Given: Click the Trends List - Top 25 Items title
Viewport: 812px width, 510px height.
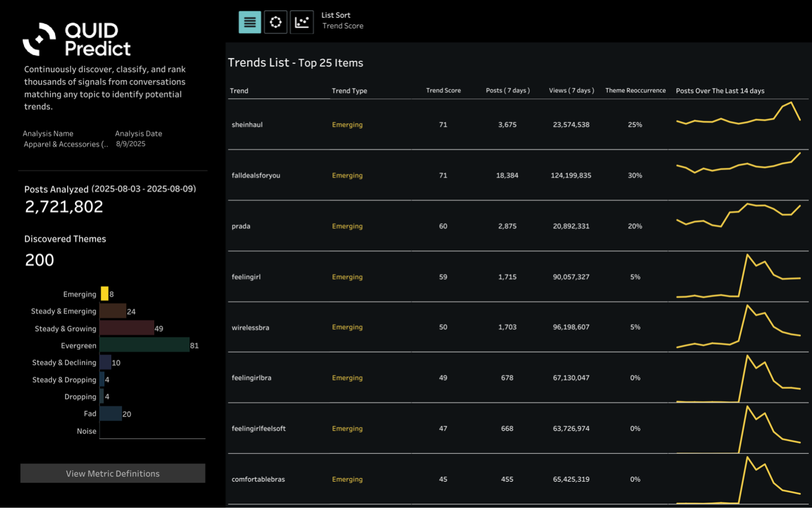Looking at the screenshot, I should [x=295, y=62].
